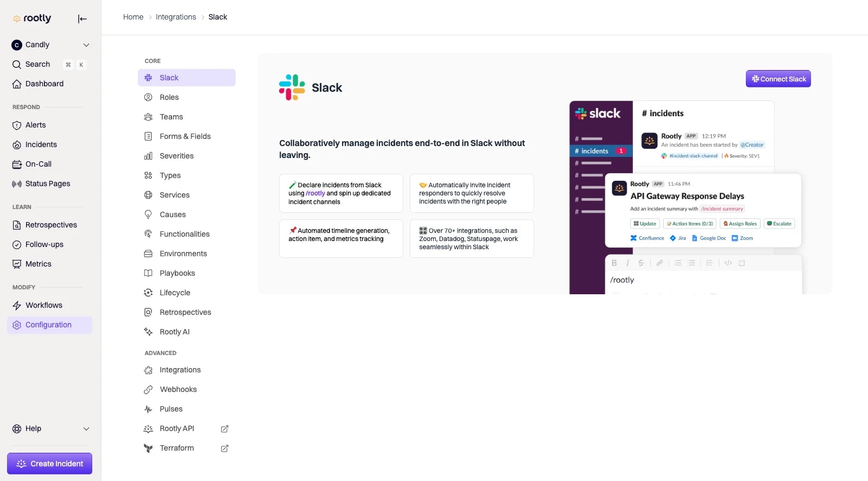This screenshot has height=481, width=868.
Task: Click the Forms & Fields document icon
Action: coord(148,136)
